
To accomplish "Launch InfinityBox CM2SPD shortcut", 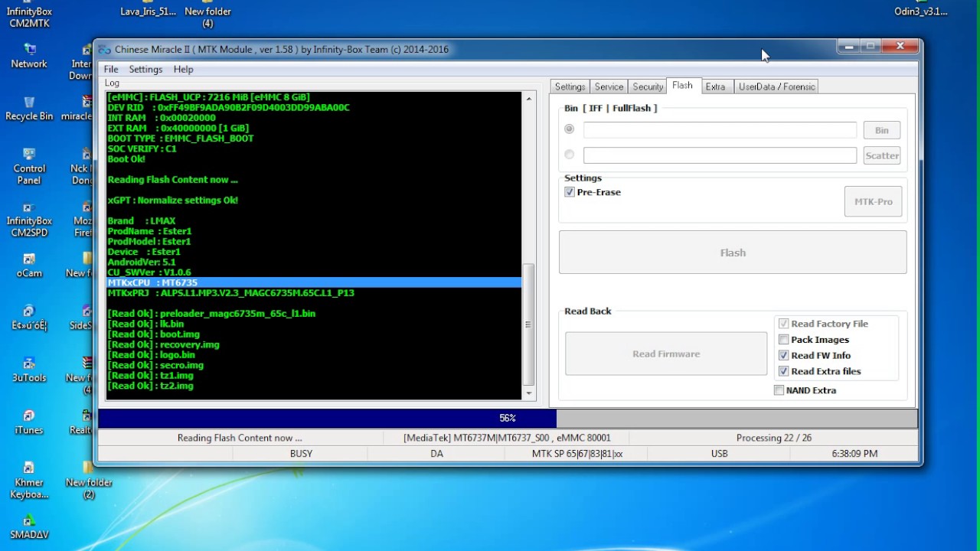I will click(x=29, y=218).
